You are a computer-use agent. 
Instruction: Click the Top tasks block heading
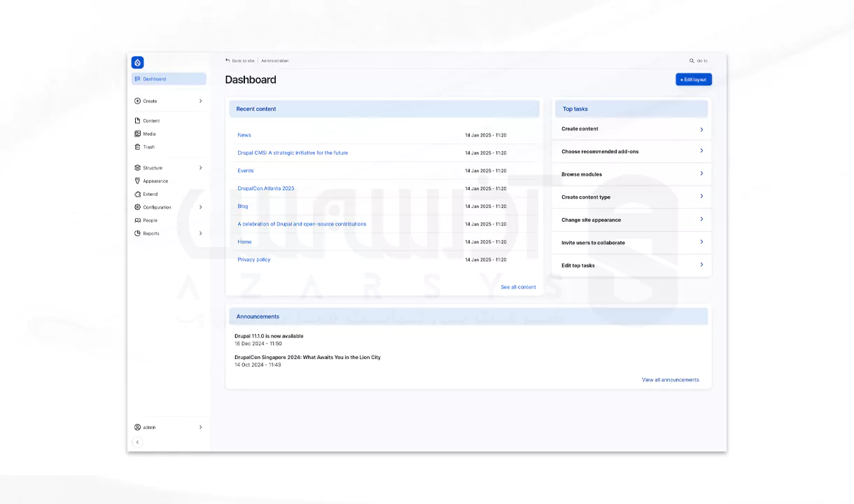click(575, 109)
